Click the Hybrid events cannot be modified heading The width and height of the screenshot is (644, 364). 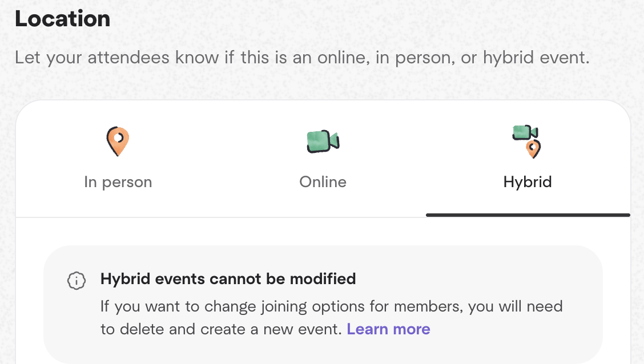click(x=228, y=279)
